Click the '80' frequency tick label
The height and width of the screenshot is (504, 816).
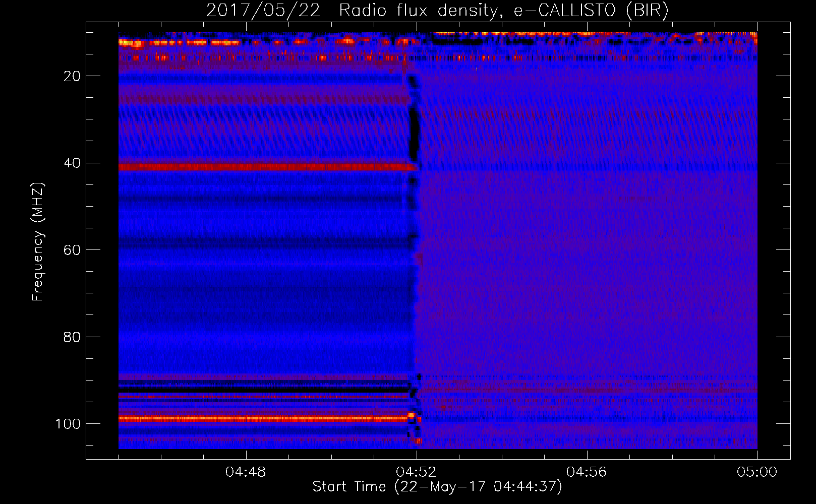coord(72,337)
